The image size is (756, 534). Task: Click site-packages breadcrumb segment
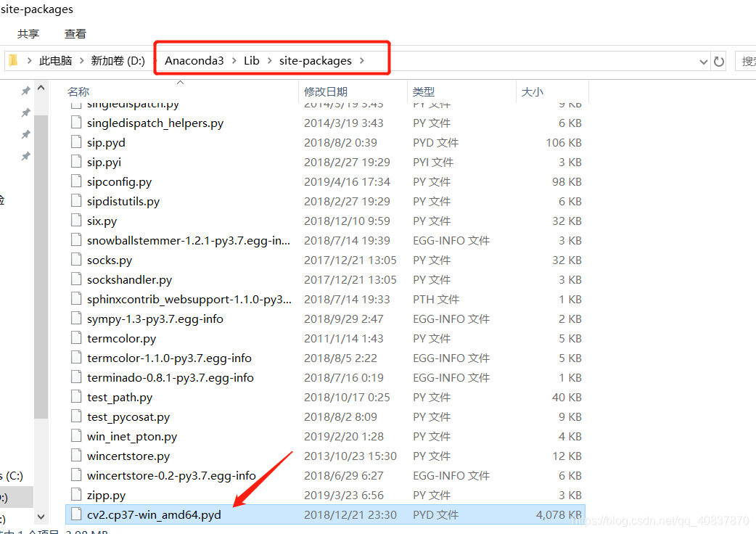[316, 61]
